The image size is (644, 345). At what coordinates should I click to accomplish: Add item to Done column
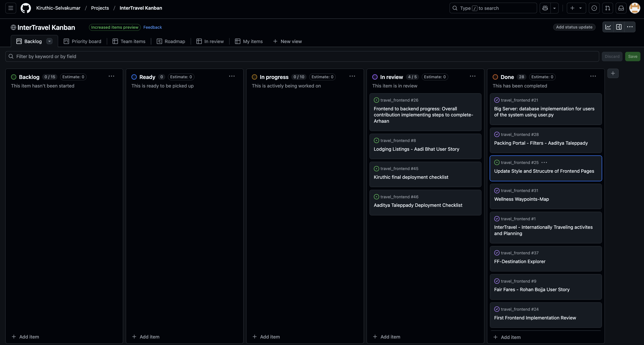[507, 337]
